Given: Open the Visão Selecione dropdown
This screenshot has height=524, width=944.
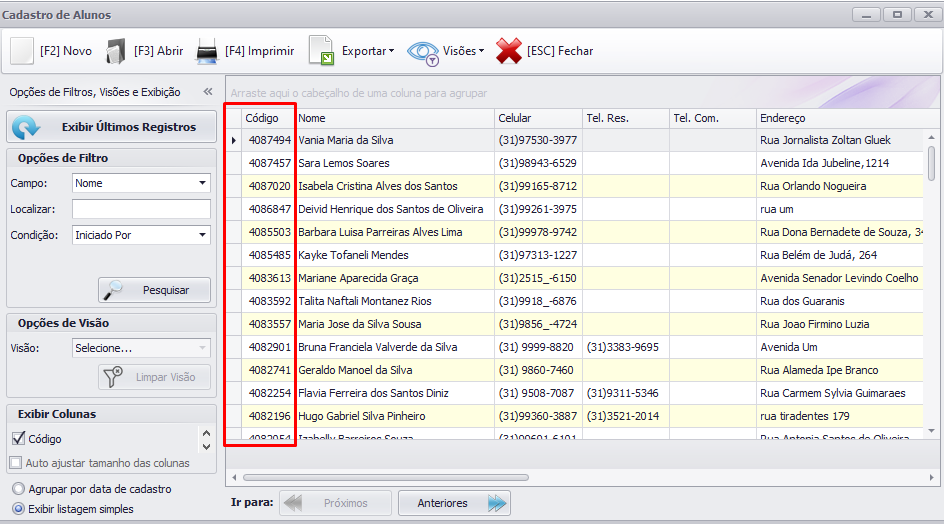Looking at the screenshot, I should (x=141, y=348).
